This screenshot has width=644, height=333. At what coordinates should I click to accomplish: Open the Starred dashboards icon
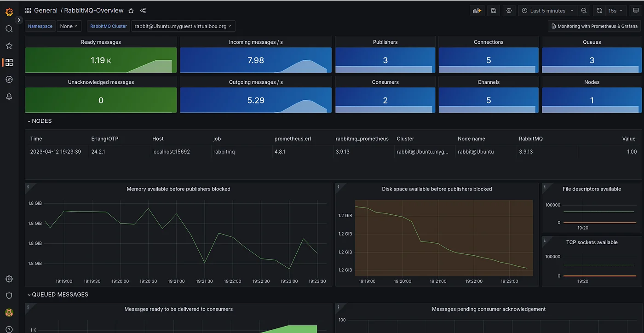9,46
